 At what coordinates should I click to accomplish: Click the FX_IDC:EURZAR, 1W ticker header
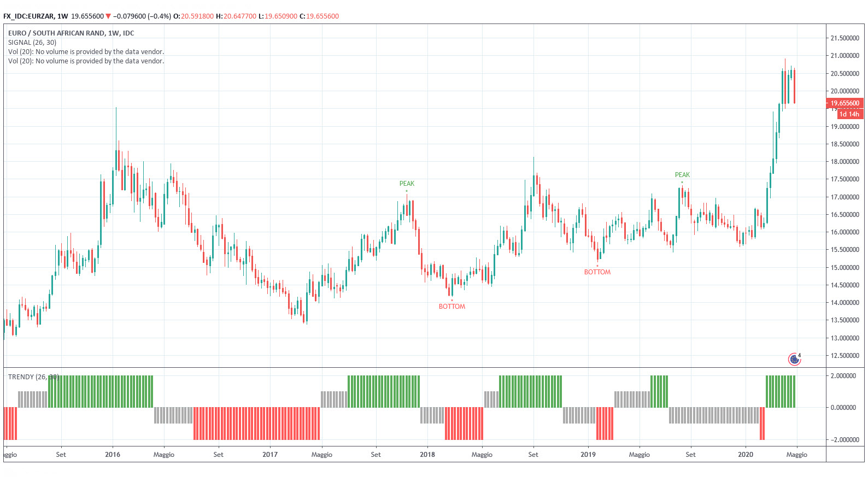tap(36, 16)
